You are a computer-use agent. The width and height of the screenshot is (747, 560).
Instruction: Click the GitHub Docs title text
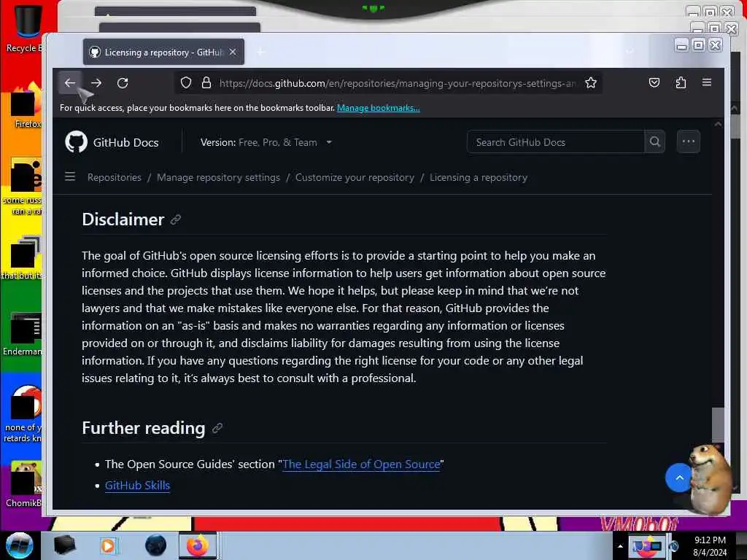[x=125, y=142]
